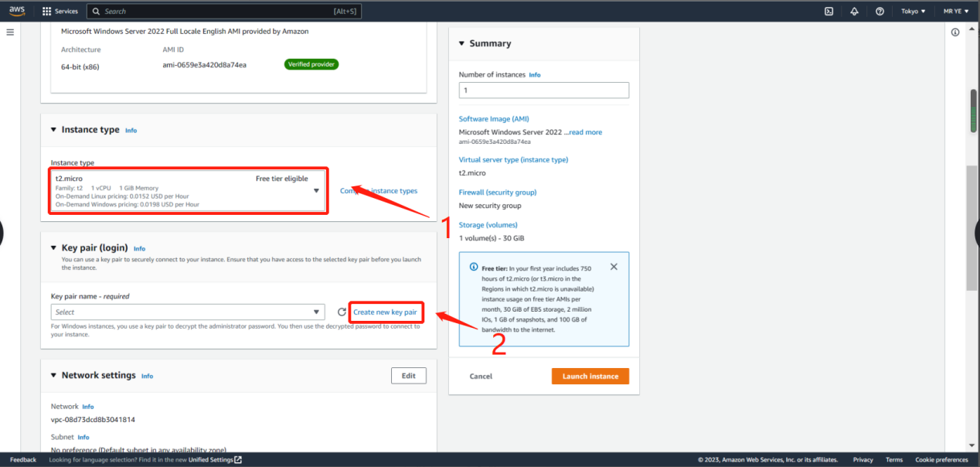
Task: Open the notifications bell
Action: coord(854,12)
